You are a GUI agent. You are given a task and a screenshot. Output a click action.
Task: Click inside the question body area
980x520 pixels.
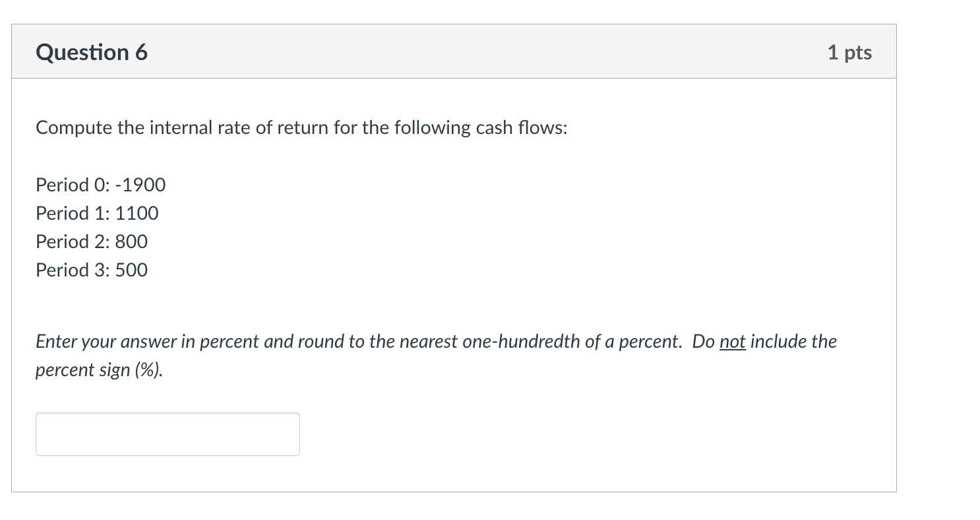(455, 290)
